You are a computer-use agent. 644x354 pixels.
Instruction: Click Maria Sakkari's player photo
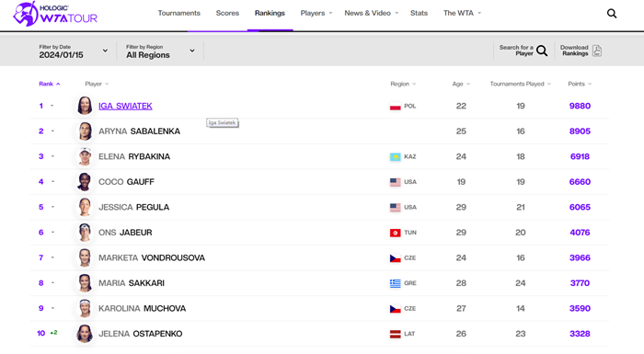pyautogui.click(x=85, y=283)
